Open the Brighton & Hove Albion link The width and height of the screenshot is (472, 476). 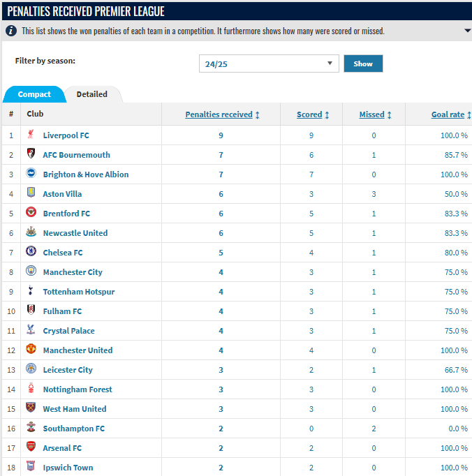pos(86,174)
